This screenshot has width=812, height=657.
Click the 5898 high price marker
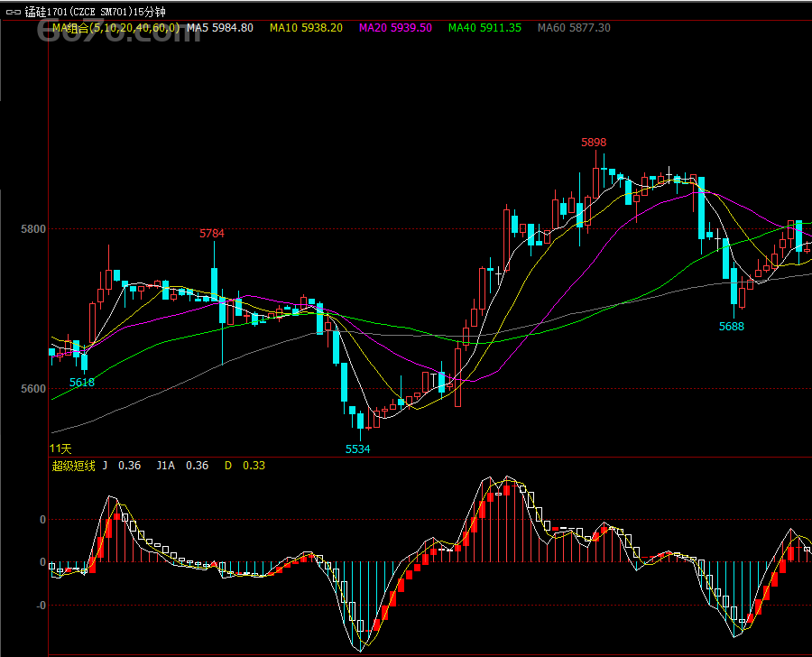[594, 143]
